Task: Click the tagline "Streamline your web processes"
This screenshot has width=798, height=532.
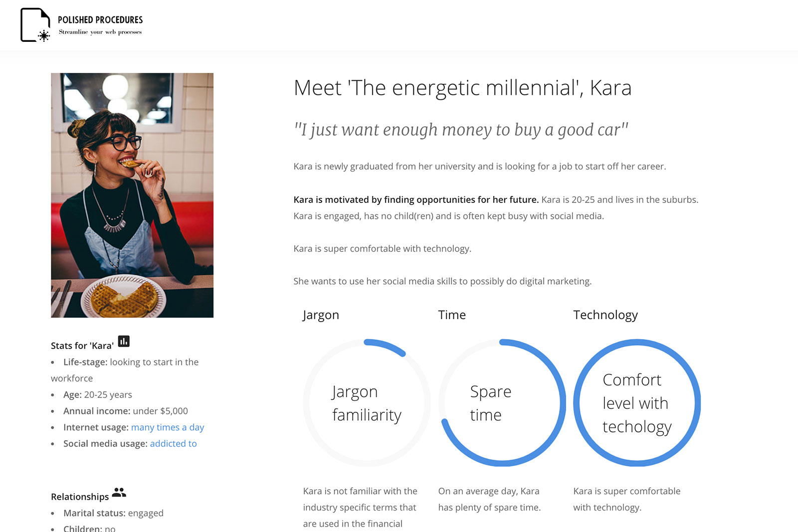Action: 100,32
